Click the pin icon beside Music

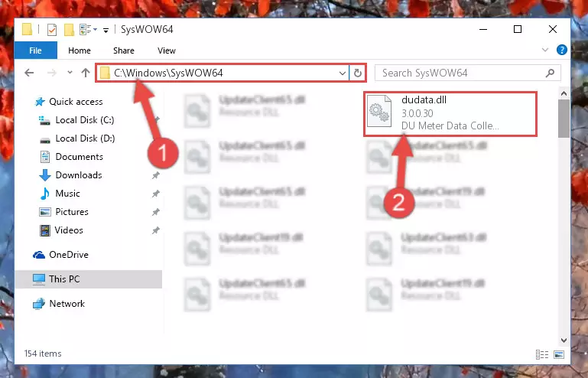[x=156, y=194]
